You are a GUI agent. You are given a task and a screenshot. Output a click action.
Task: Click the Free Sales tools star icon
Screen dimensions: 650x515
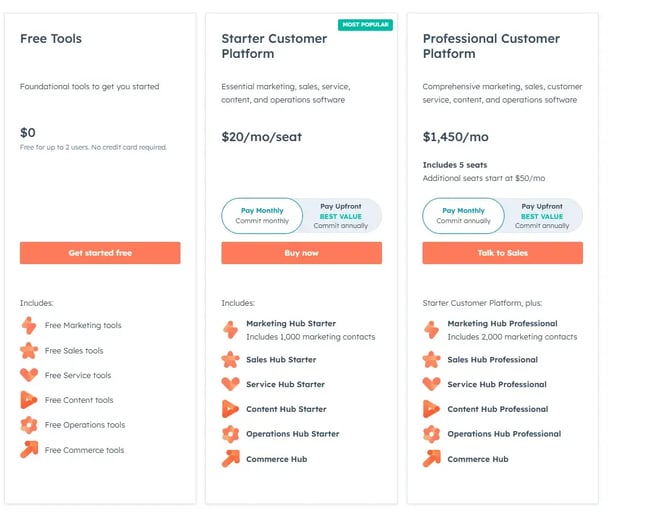(28, 350)
